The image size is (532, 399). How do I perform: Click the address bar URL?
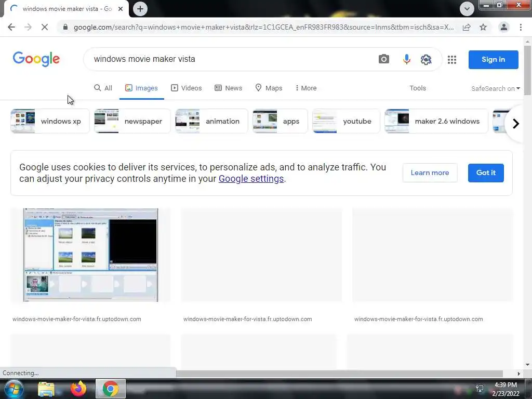click(x=263, y=27)
